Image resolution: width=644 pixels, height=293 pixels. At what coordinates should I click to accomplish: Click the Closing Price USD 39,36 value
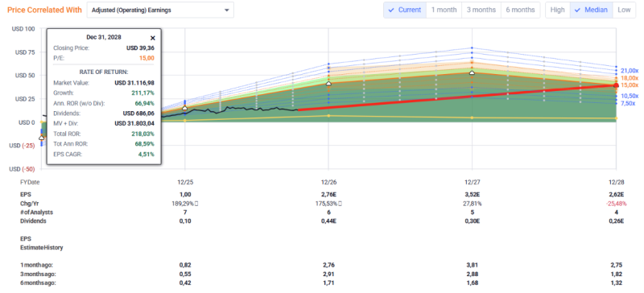click(x=140, y=48)
